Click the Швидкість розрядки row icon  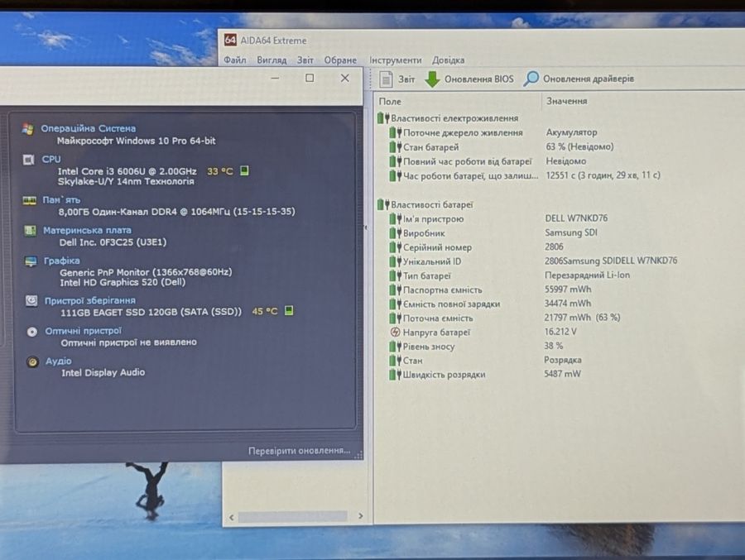point(396,375)
